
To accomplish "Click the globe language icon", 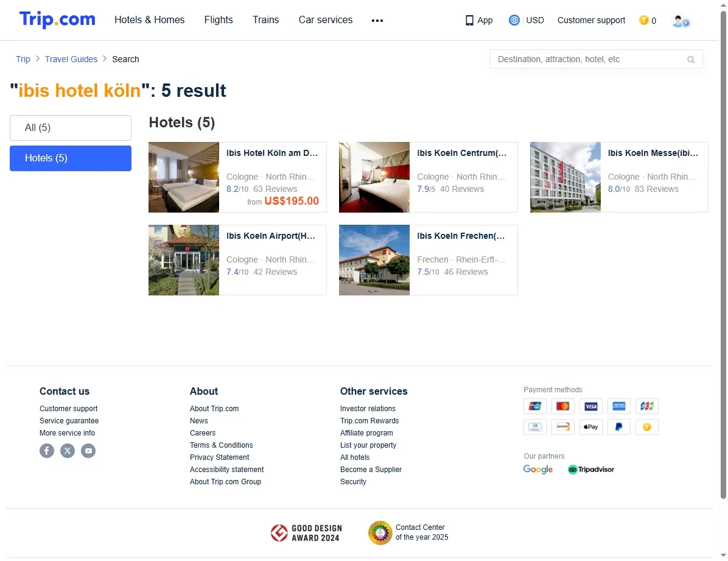I will coord(514,20).
